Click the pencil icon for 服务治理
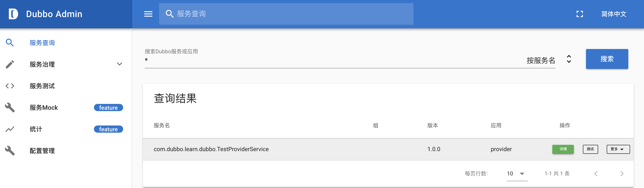Screen dimensions: 644x188 pos(10,64)
